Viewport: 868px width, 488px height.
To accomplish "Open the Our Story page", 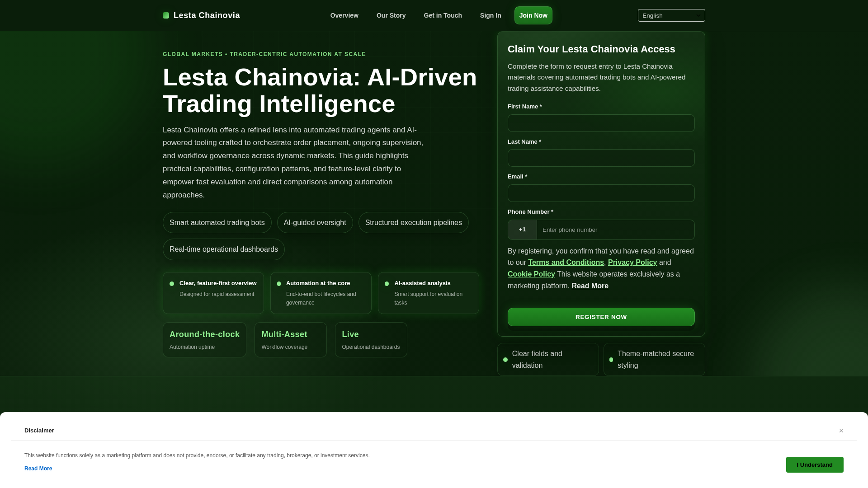I will (x=391, y=15).
